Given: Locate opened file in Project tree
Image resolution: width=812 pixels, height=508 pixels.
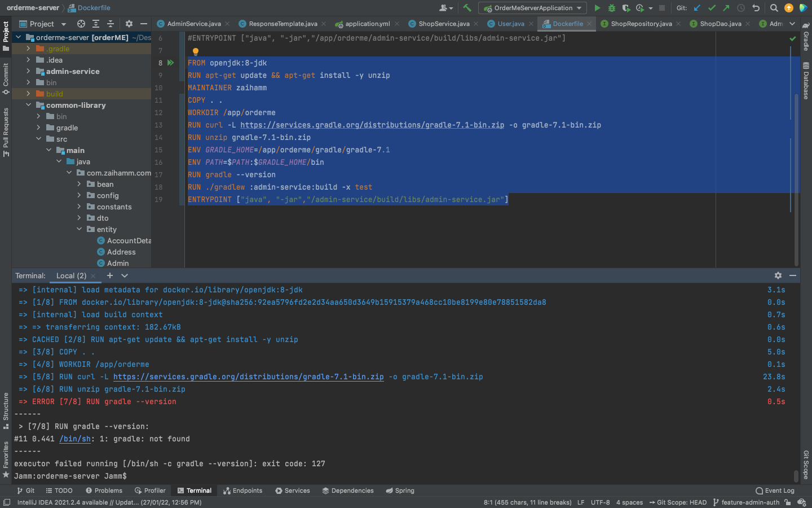Looking at the screenshot, I should pos(81,24).
